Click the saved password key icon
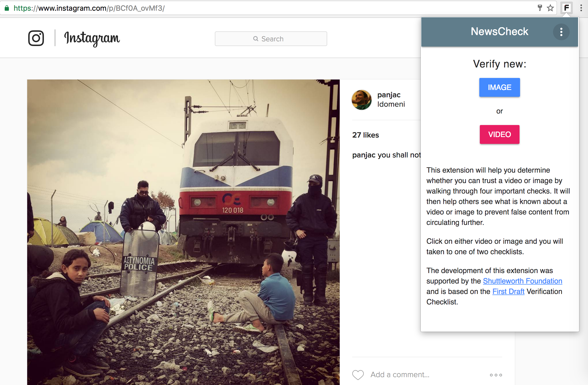 (540, 8)
